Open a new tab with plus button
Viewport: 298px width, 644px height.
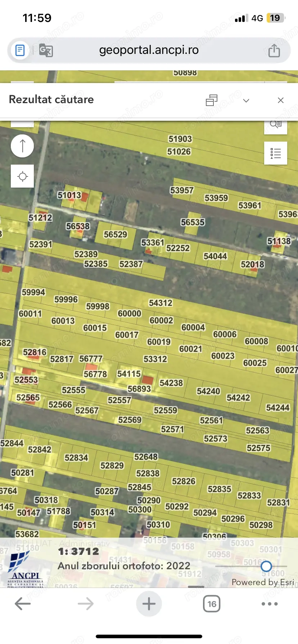pos(149,604)
